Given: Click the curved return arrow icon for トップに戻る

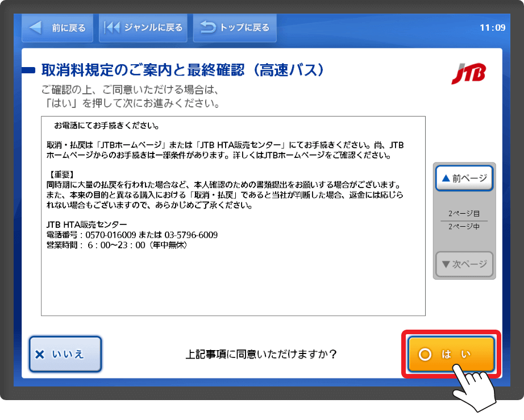Looking at the screenshot, I should [x=208, y=27].
